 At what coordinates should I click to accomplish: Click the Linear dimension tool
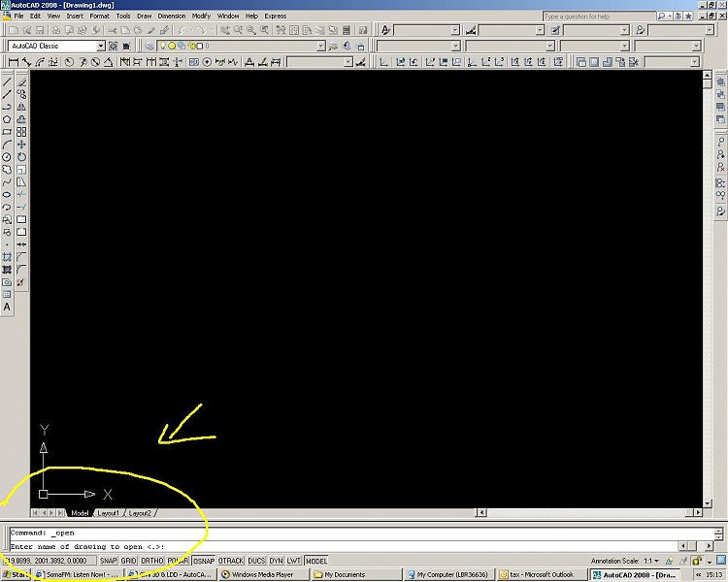14,62
